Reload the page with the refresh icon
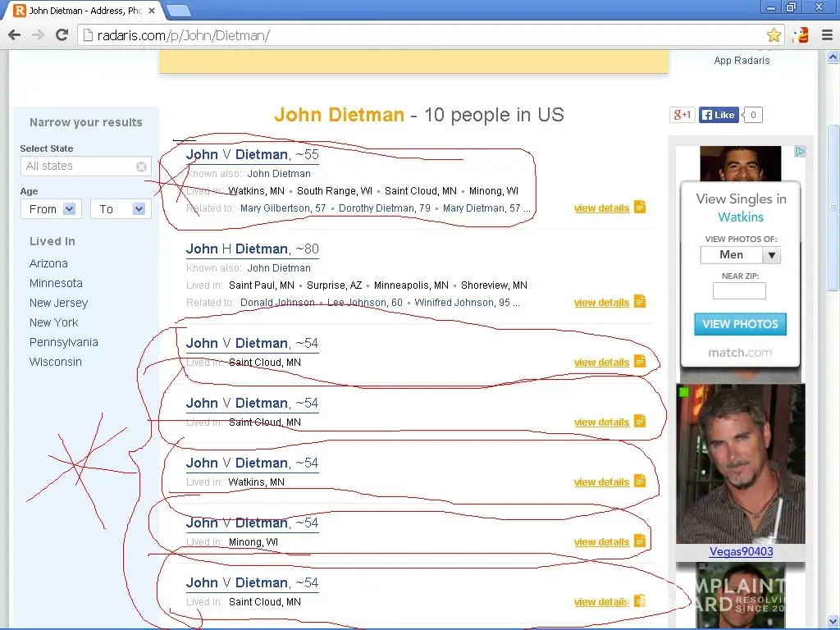840x630 pixels. click(x=62, y=34)
